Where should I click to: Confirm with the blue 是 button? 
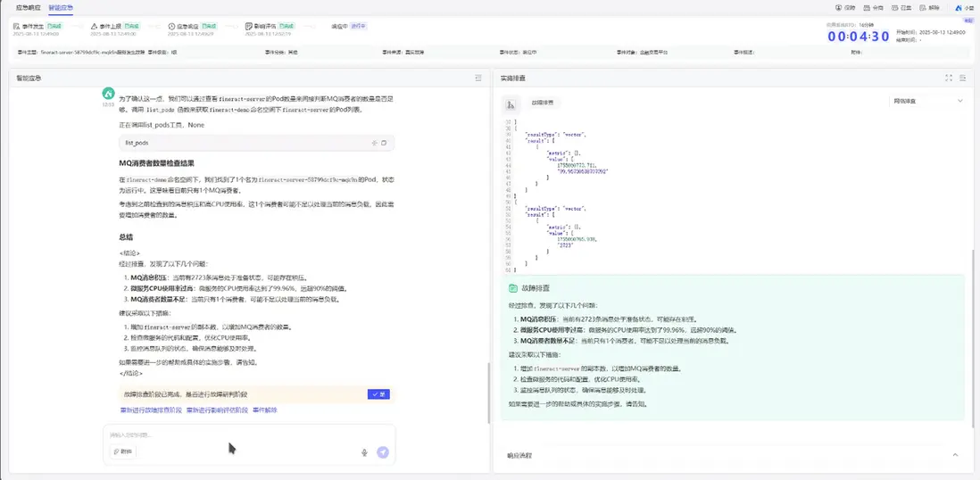[378, 394]
